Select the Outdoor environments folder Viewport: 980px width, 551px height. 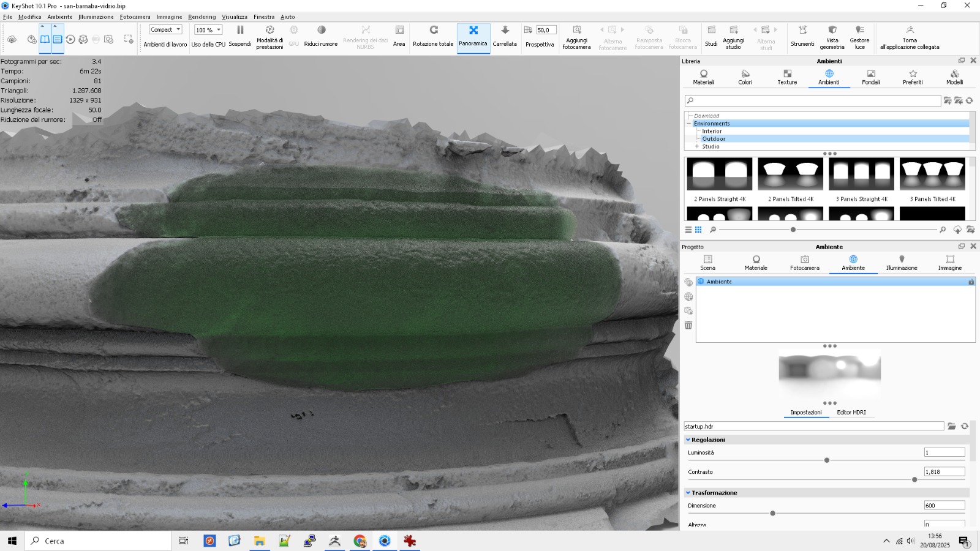click(714, 139)
